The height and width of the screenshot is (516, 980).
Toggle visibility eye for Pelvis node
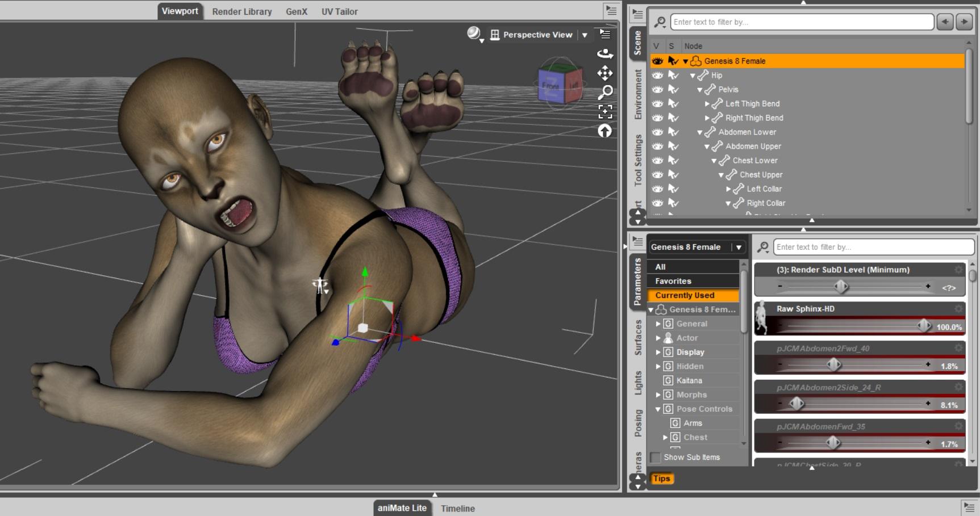[657, 89]
